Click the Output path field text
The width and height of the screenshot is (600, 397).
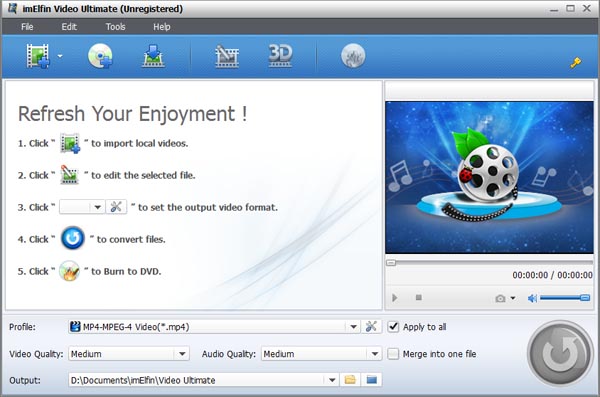click(x=143, y=380)
